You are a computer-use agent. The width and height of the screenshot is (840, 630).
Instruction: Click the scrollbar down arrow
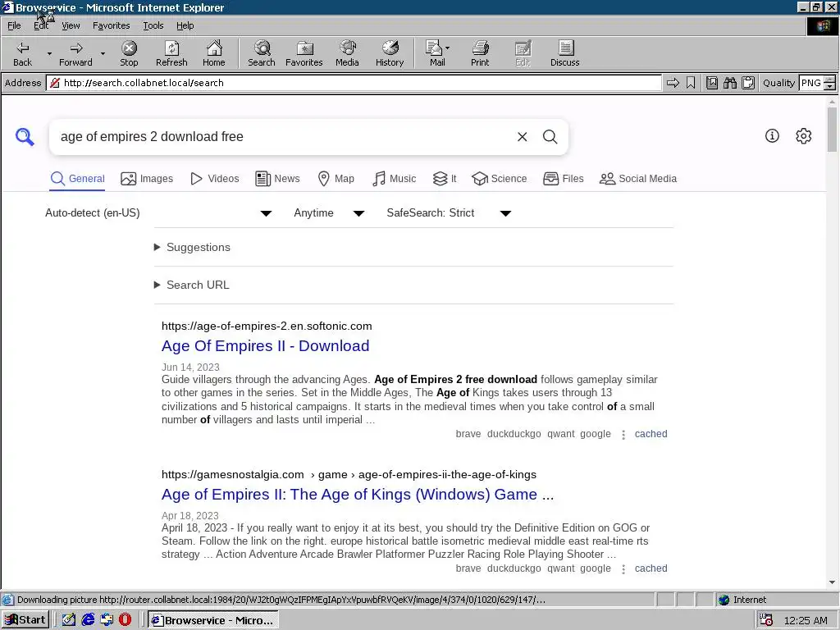(x=832, y=582)
